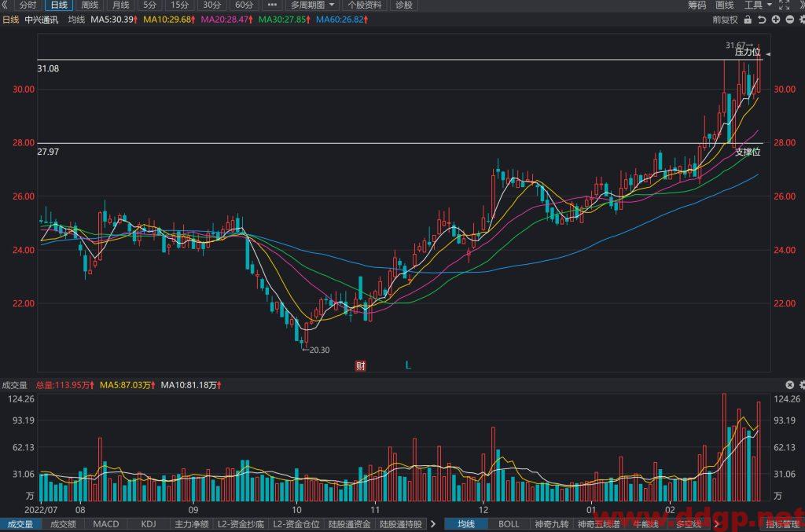Click volume MA10:81.18万 label
805x532 pixels.
pos(191,385)
